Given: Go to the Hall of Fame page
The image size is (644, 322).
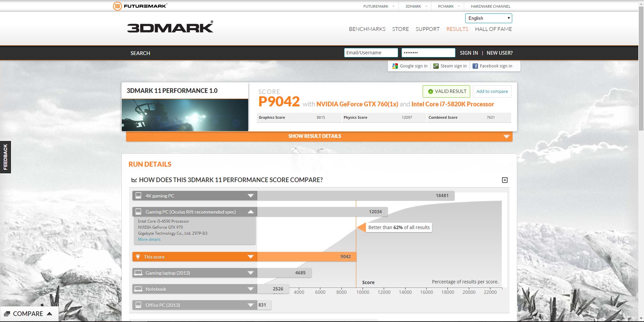Looking at the screenshot, I should [493, 29].
